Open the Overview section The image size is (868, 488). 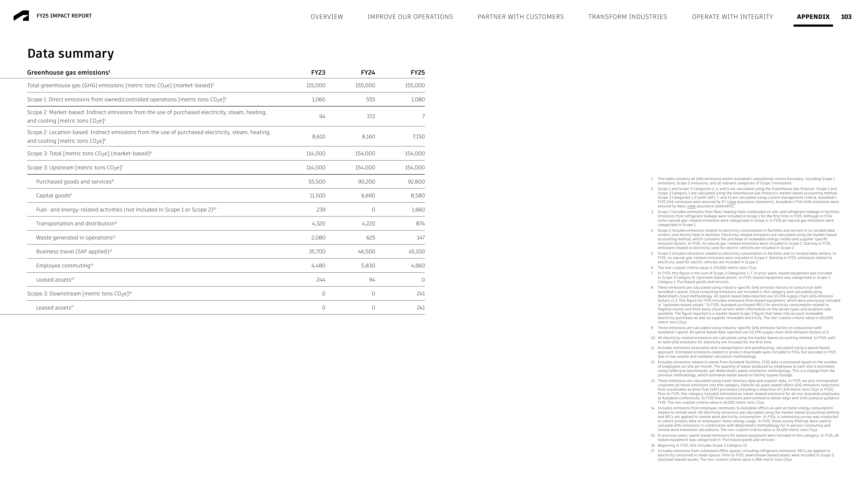pyautogui.click(x=327, y=17)
